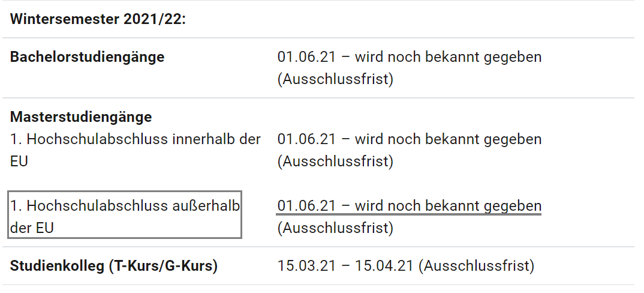
Task: Click the Bachelor date 01.06.21 text
Action: pos(306,57)
